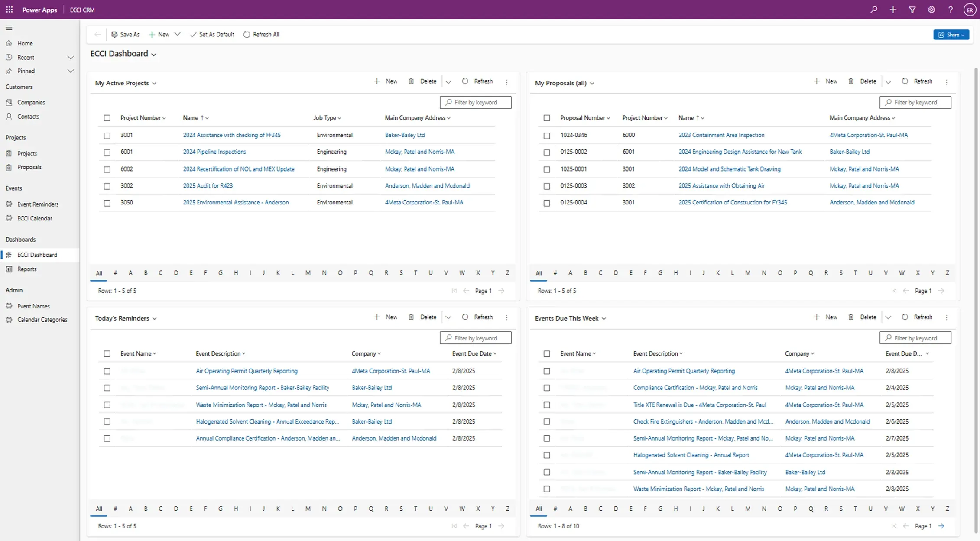Open the advanced filter funnel icon

click(x=912, y=10)
